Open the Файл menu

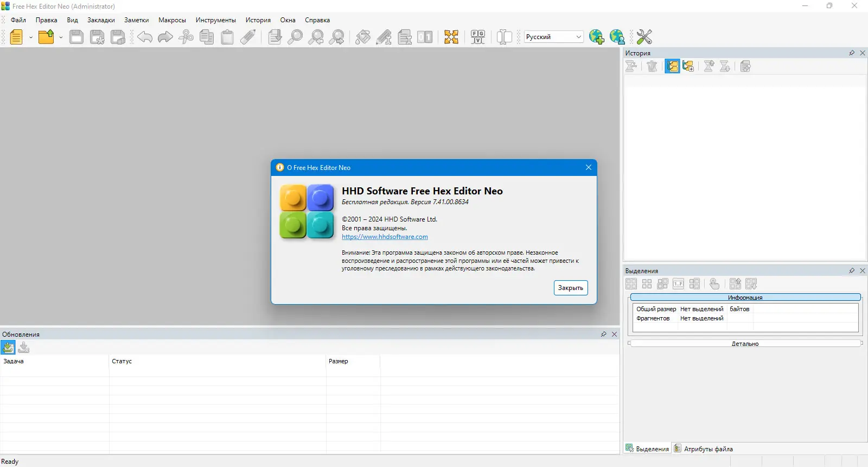tap(18, 20)
